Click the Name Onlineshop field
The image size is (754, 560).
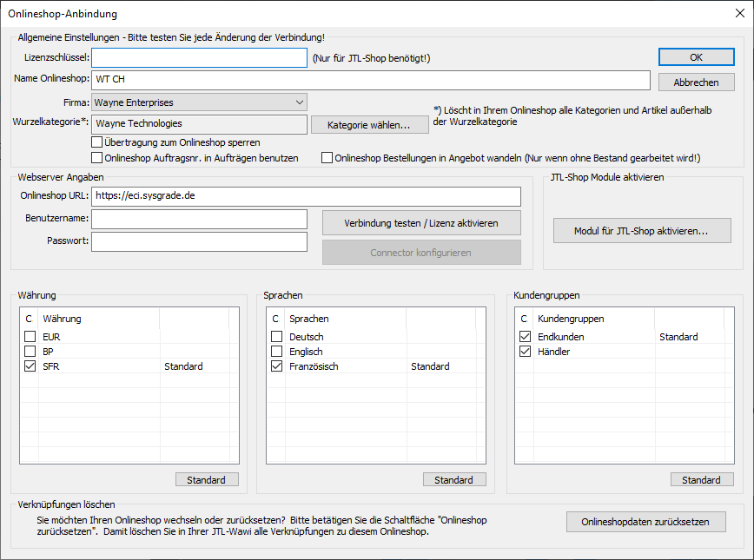tap(371, 80)
